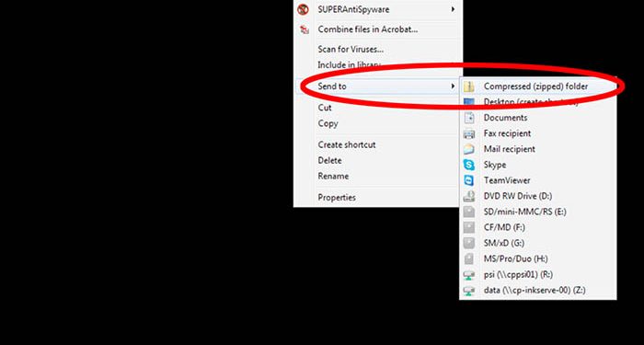The image size is (644, 345).
Task: Expand the SUPERAntiSpyware submenu arrow
Action: coord(453,9)
